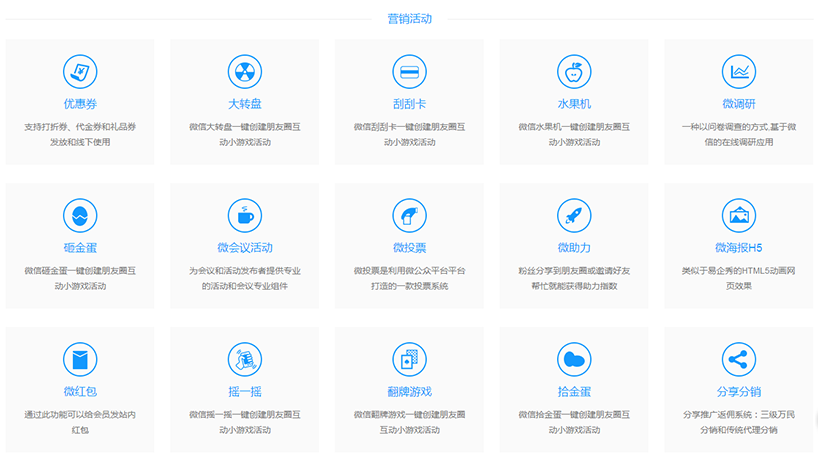Select the 砸金蛋 egg icon
818x458 pixels.
pos(80,215)
